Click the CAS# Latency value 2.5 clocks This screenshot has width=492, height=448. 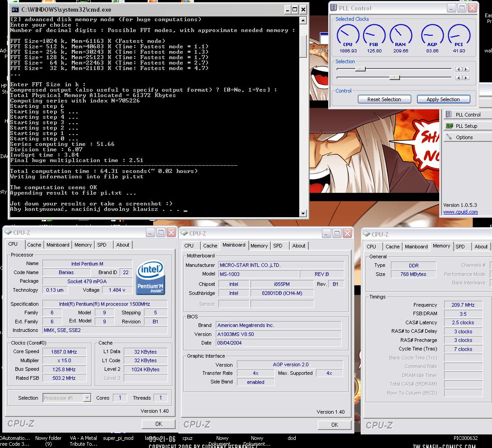[x=463, y=322]
